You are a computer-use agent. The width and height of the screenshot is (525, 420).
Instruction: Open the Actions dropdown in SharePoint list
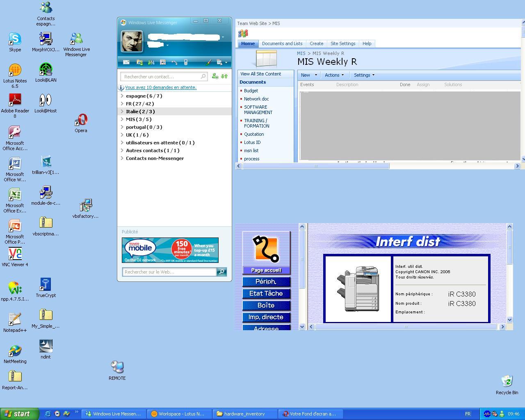pos(334,75)
